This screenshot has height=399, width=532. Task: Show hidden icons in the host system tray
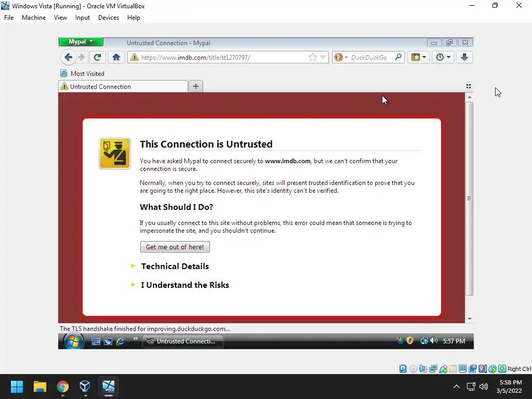point(457,387)
